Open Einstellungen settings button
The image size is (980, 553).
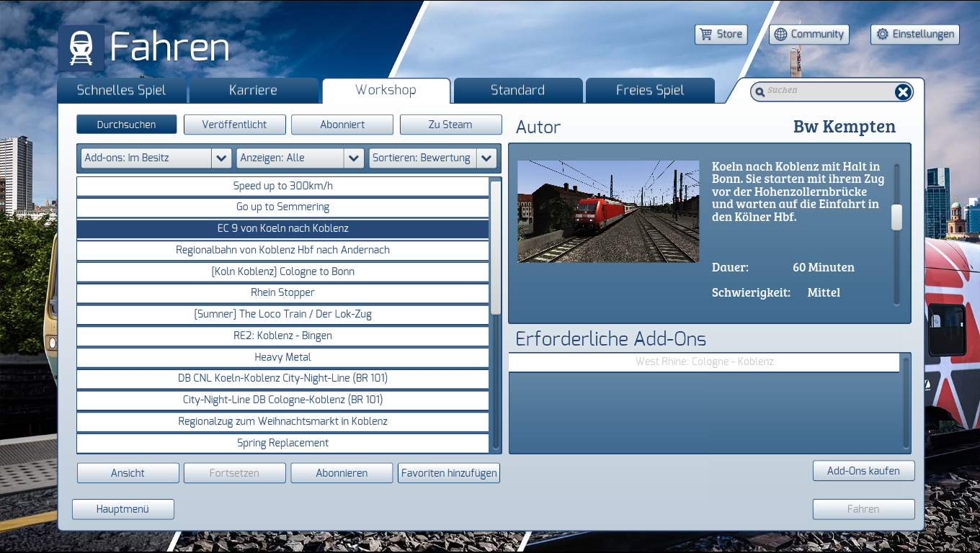[x=915, y=35]
